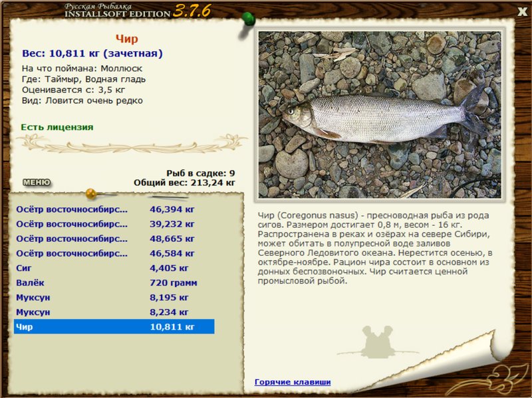Select the Осётр row weighing 46,584 кг
Screen dimensions: 532x398
114,253
